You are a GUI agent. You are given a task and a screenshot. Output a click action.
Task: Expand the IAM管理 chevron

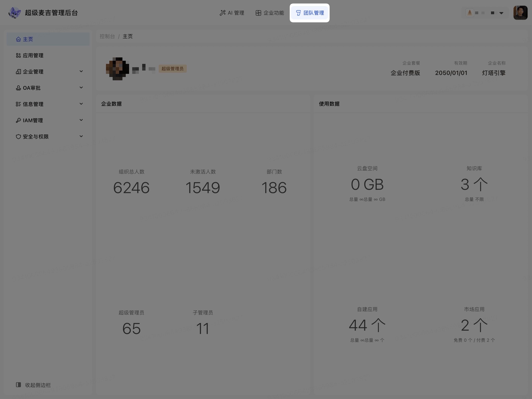click(x=81, y=120)
